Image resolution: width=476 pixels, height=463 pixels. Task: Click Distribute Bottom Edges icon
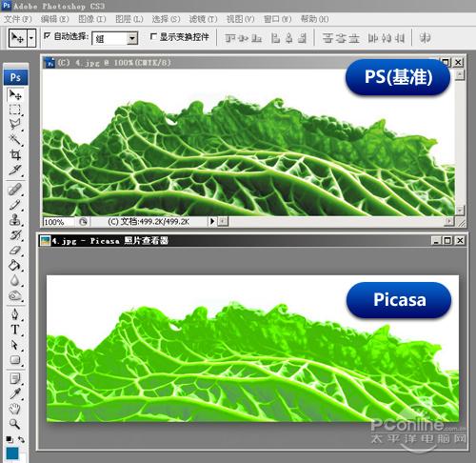point(354,38)
